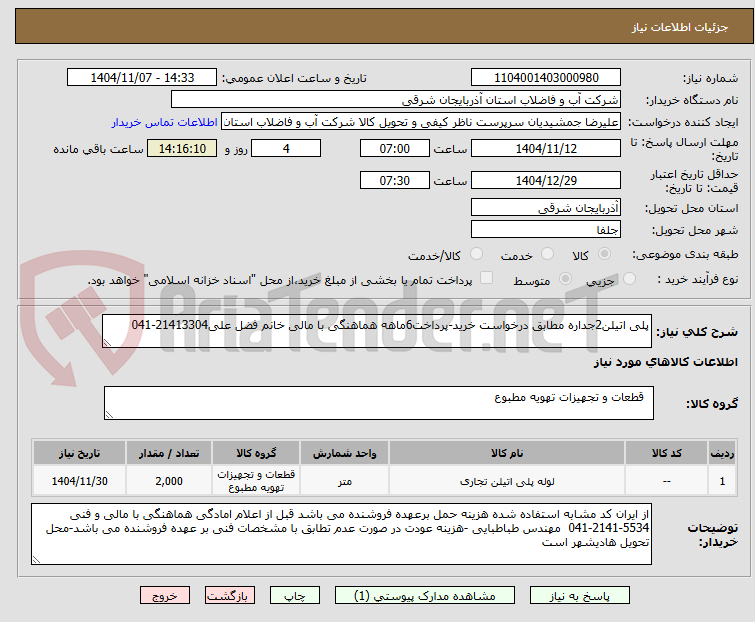Click مشاهده مدارک پیوستی (1) button
The width and height of the screenshot is (755, 622).
425,596
